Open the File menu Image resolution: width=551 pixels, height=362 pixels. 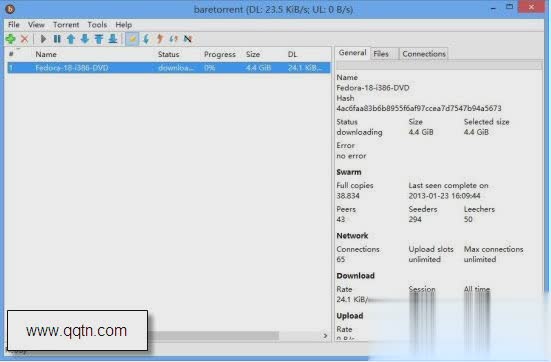click(x=14, y=25)
